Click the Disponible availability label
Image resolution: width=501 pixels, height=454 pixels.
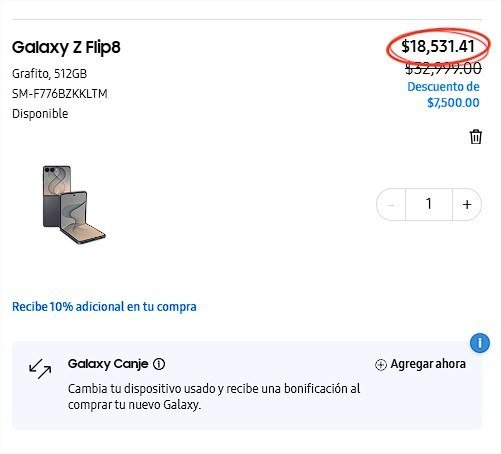[40, 114]
